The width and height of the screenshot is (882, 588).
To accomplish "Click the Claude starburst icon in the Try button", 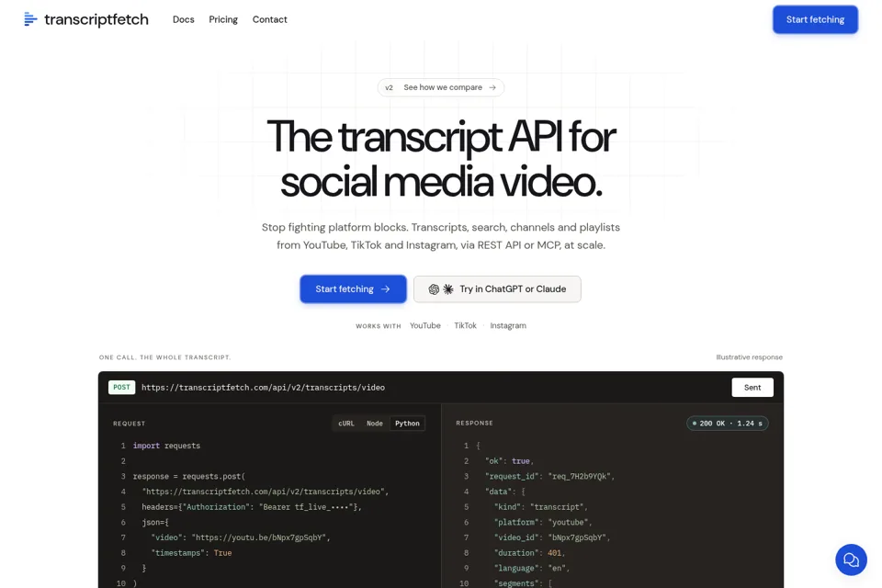I will (x=448, y=289).
